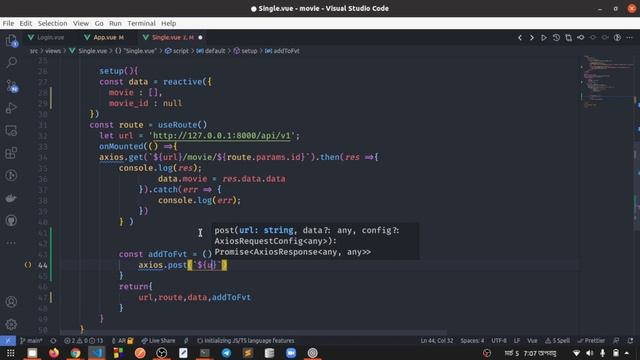The height and width of the screenshot is (360, 640).
Task: Open Remote Explorer in activity bar
Action: 11,131
